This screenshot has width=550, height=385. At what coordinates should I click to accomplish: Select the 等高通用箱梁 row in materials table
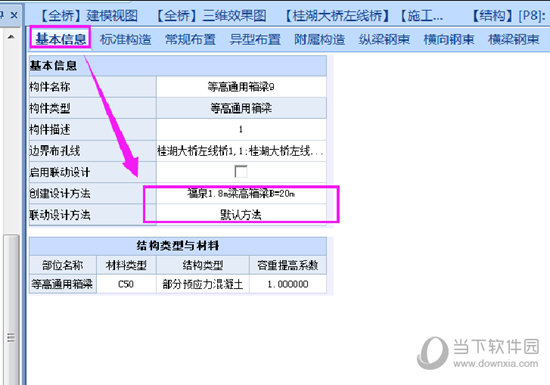(x=62, y=284)
